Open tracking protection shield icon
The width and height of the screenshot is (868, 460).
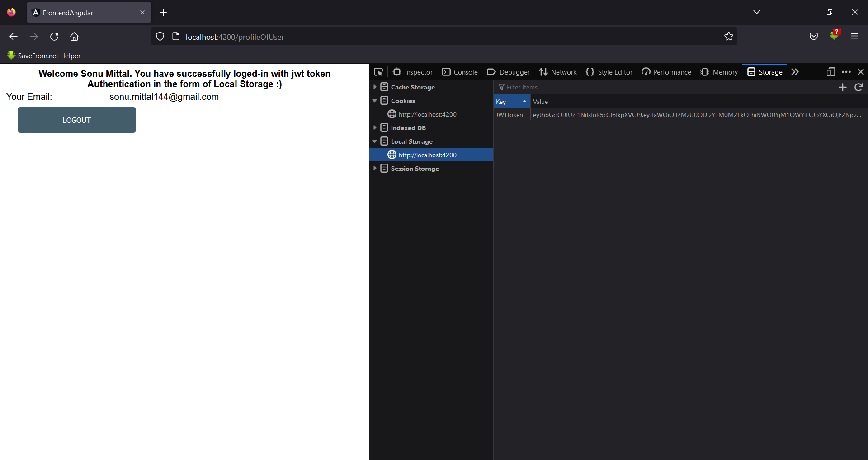[x=160, y=37]
